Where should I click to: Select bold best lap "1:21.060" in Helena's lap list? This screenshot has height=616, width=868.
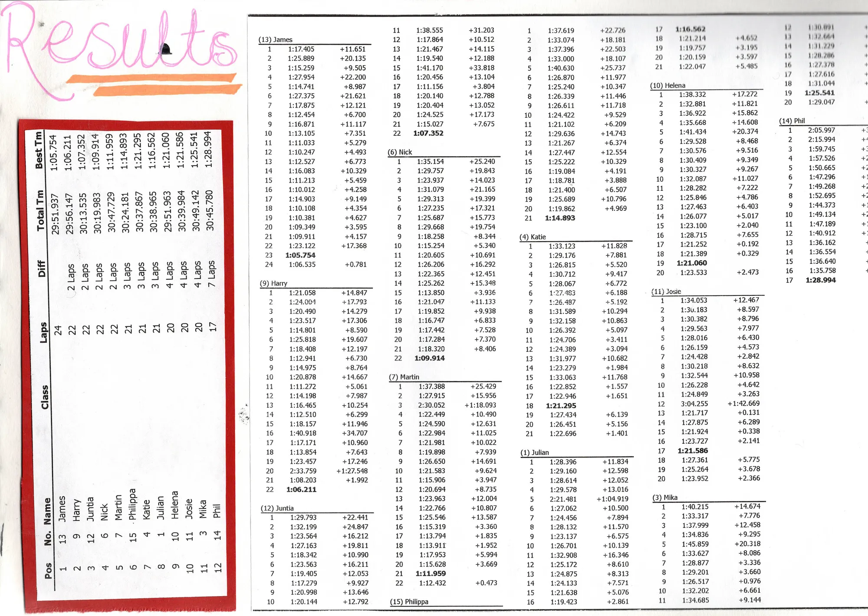point(691,263)
